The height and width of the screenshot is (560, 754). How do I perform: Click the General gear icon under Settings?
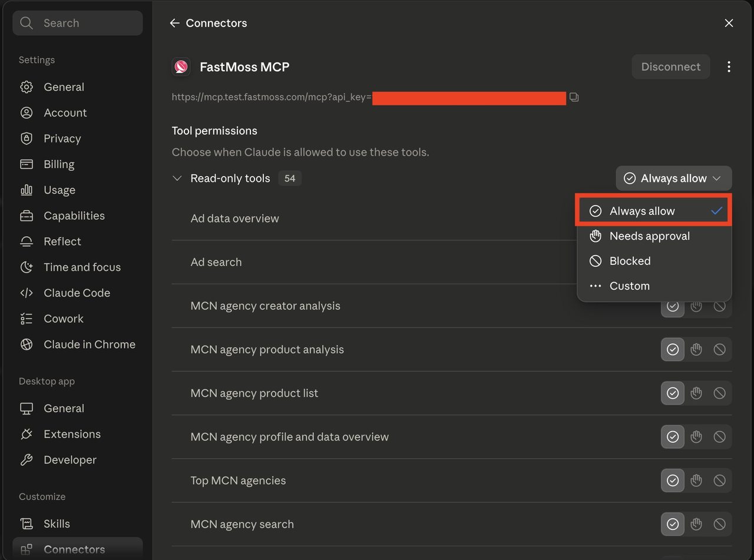(x=27, y=87)
